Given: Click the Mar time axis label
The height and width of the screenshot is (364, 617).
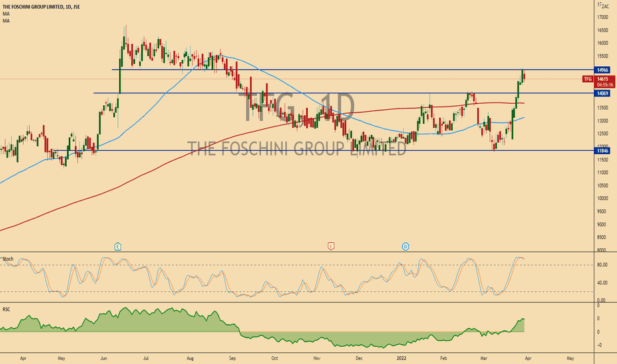Looking at the screenshot, I should tap(484, 359).
